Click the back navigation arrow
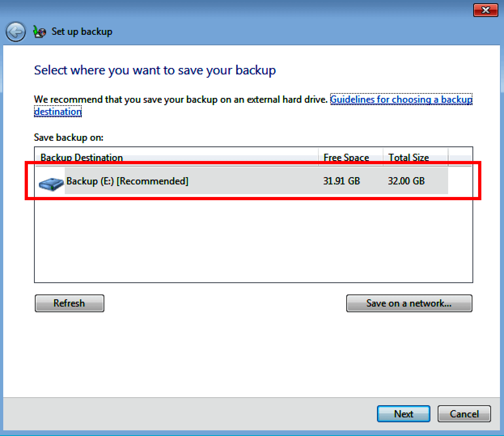 [15, 32]
